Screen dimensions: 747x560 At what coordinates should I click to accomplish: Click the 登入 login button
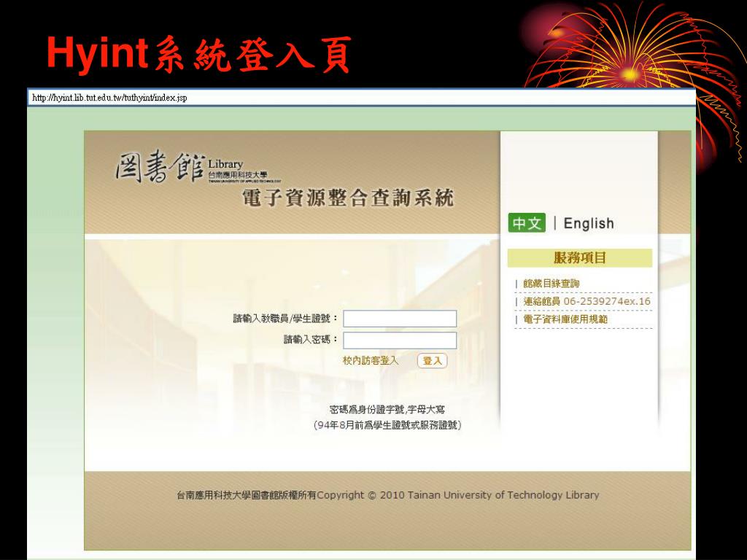(432, 360)
